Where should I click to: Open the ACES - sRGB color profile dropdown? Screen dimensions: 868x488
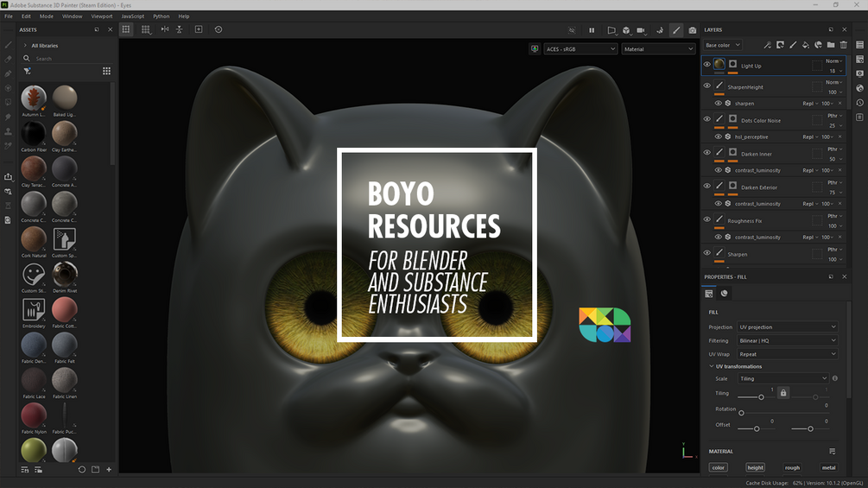pyautogui.click(x=580, y=48)
